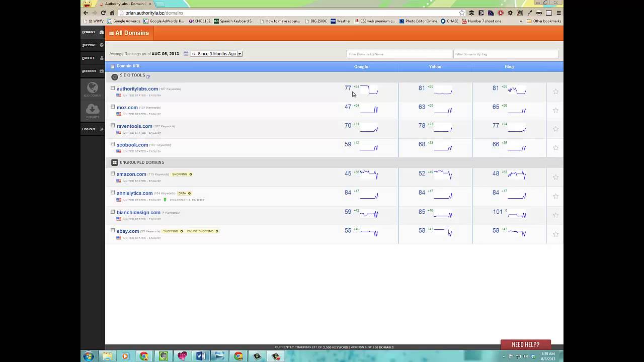This screenshot has height=362, width=644.
Task: Open the ebay.com domain link
Action: coord(128,231)
